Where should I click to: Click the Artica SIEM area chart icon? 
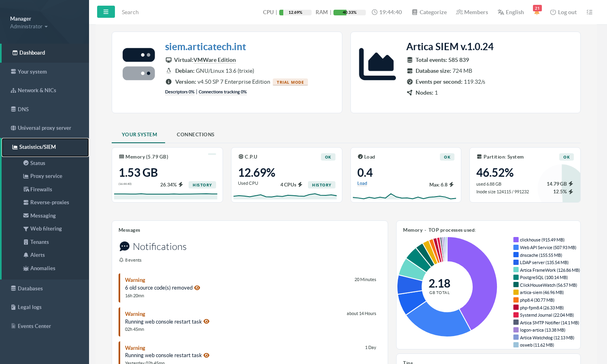[377, 64]
